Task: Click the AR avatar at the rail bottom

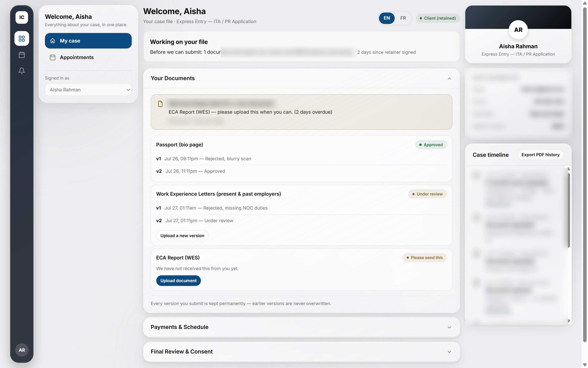Action: [x=22, y=350]
